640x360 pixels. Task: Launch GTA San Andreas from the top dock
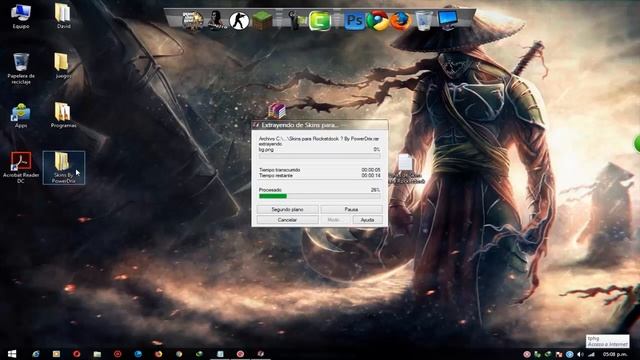click(x=192, y=20)
